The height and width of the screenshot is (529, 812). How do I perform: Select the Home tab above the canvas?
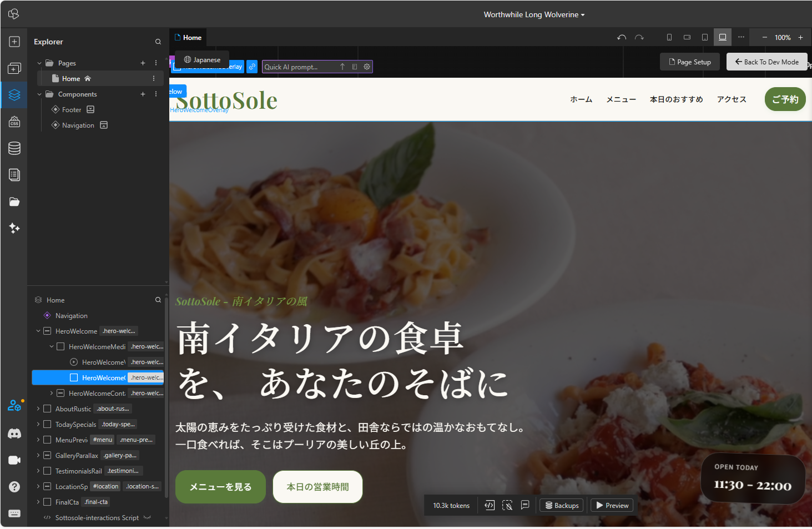pos(188,37)
